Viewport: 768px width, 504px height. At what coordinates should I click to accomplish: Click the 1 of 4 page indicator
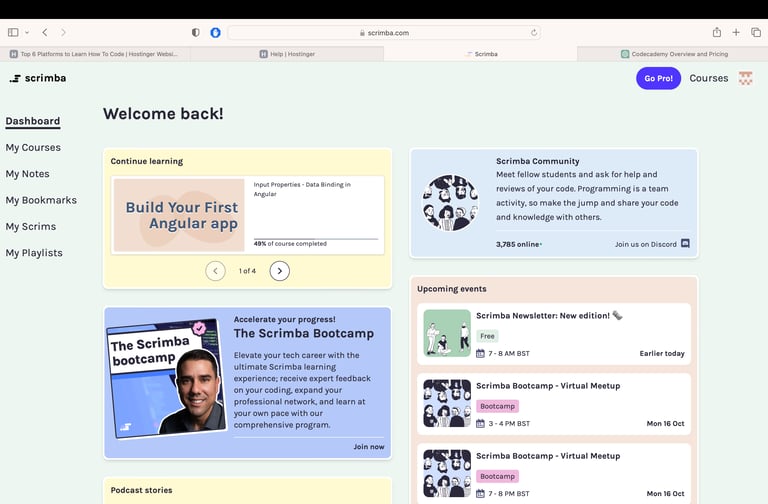pyautogui.click(x=247, y=271)
